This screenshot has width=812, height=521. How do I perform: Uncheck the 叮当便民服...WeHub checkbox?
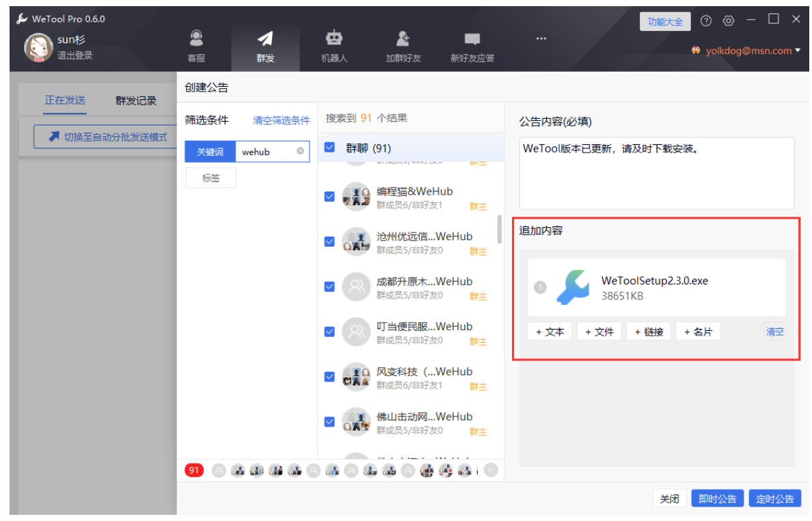pyautogui.click(x=329, y=332)
